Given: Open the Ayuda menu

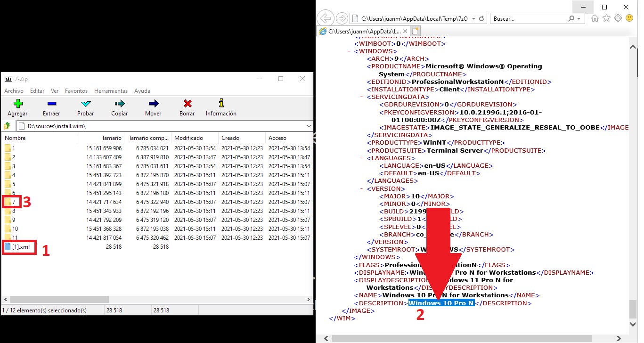Looking at the screenshot, I should click(142, 91).
